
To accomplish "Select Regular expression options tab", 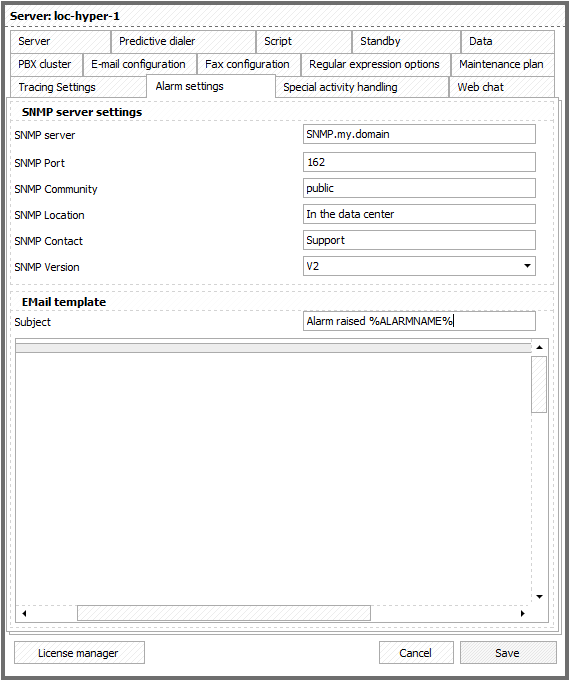I will pos(376,65).
